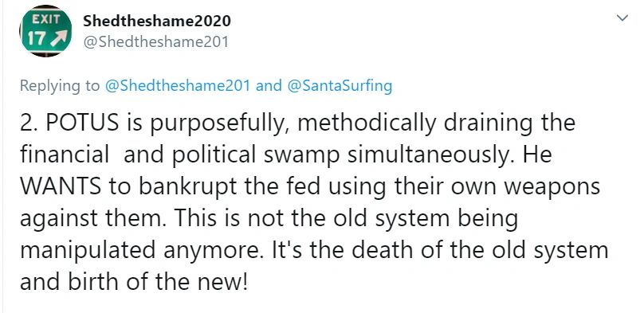
Task: Open the Shedtheshame2020 display name profile
Action: click(x=157, y=22)
